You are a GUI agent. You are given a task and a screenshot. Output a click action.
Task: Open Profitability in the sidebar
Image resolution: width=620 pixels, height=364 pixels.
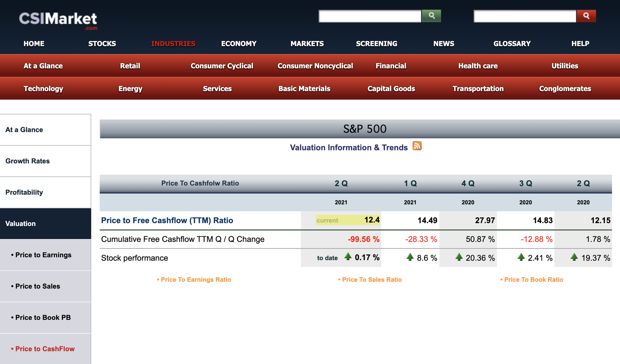pyautogui.click(x=45, y=192)
